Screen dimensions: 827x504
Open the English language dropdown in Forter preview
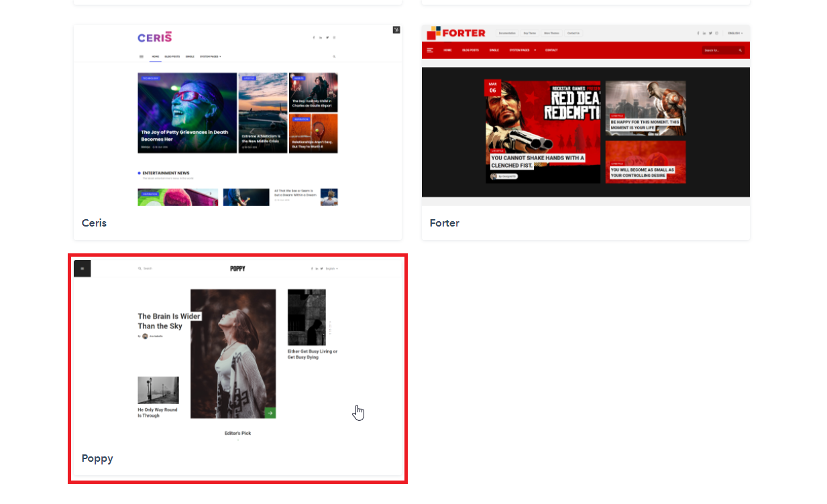[x=735, y=33]
